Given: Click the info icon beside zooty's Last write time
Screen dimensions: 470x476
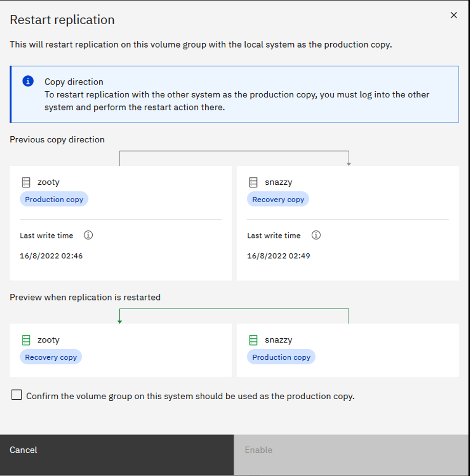Looking at the screenshot, I should [x=88, y=235].
